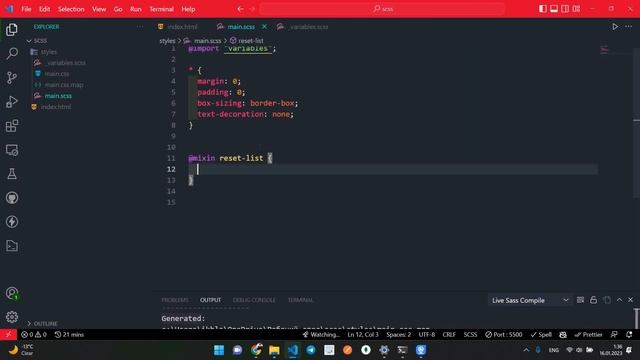Close the main.scss tab

[x=264, y=27]
